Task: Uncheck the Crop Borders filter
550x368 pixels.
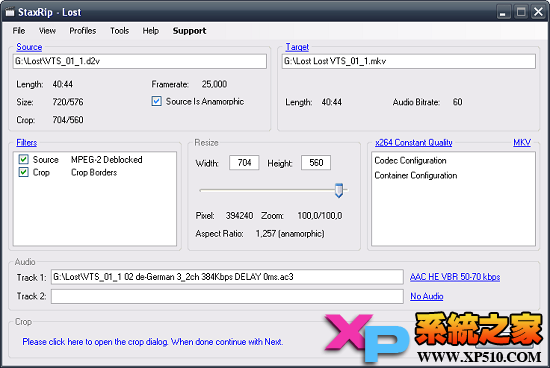Action: coord(24,172)
